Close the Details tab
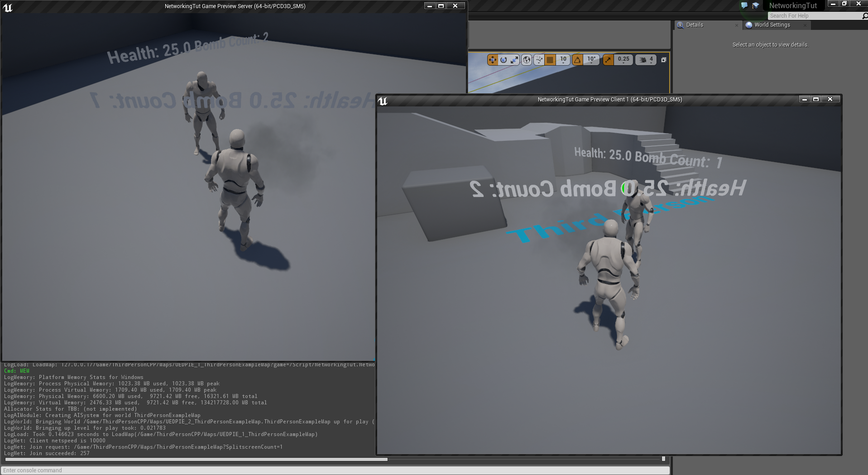The width and height of the screenshot is (868, 475). tap(737, 25)
